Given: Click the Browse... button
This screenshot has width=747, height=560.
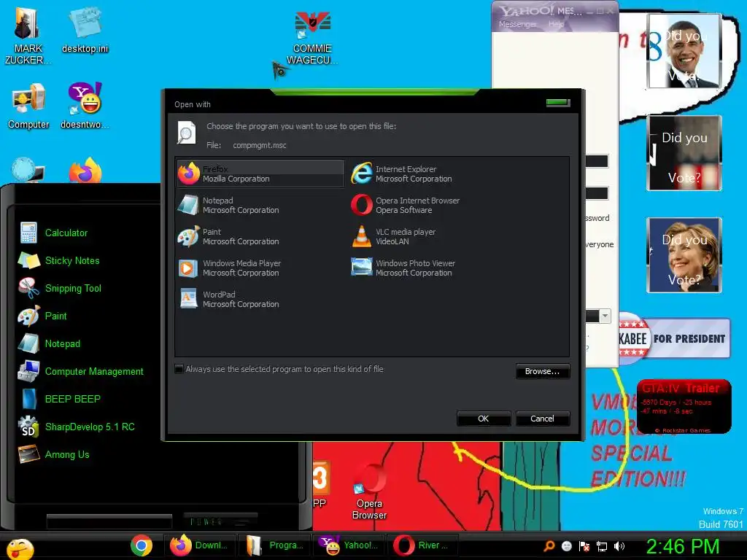Looking at the screenshot, I should tap(542, 371).
